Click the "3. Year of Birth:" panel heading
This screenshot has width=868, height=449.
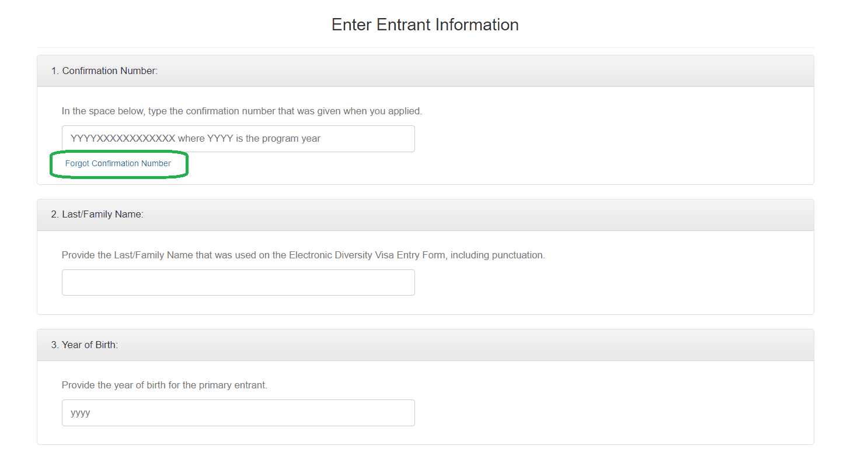point(85,345)
